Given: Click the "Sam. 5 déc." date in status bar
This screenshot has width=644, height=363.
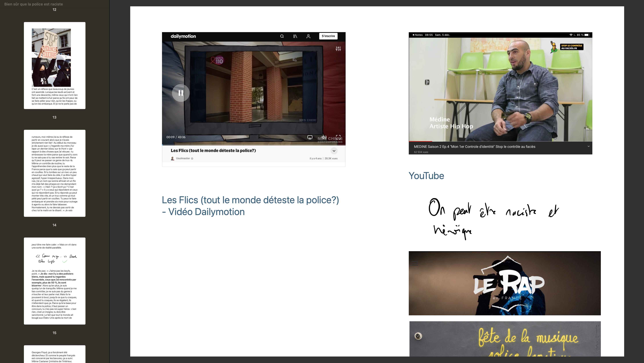Looking at the screenshot, I should pyautogui.click(x=443, y=35).
